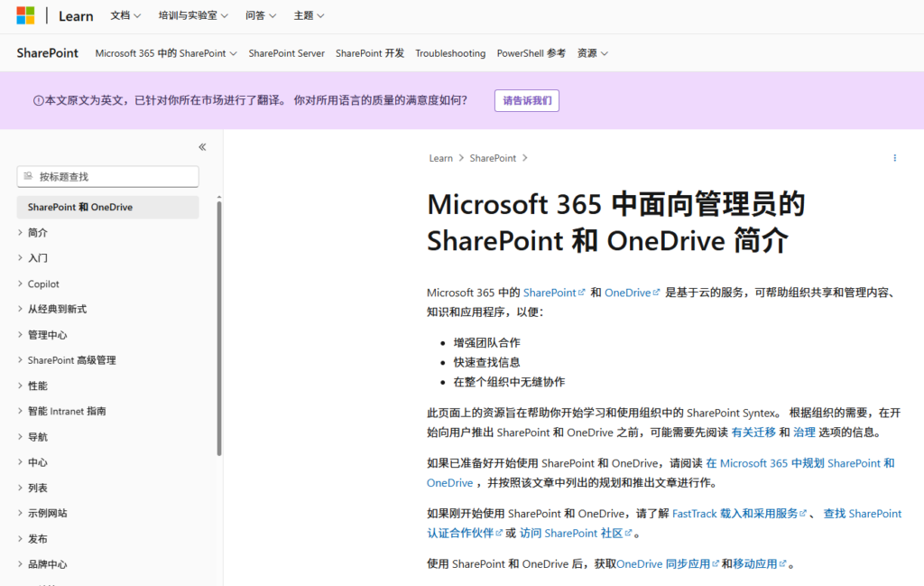This screenshot has width=924, height=586.
Task: Open the SharePoint external link in intro
Action: coord(554,293)
